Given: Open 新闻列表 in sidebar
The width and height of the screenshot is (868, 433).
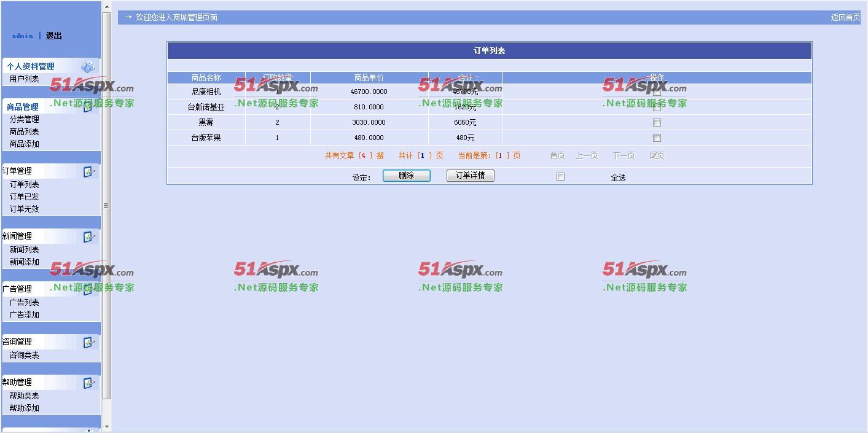Looking at the screenshot, I should click(x=25, y=249).
